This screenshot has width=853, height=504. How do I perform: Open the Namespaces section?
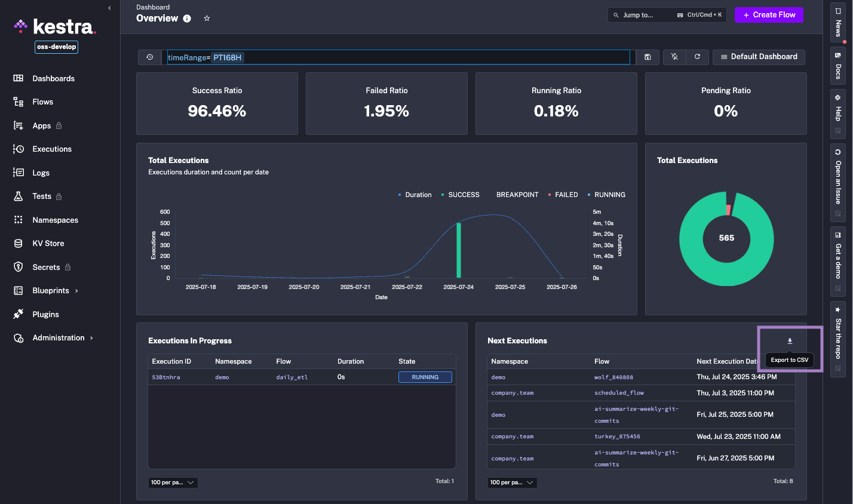coord(56,220)
